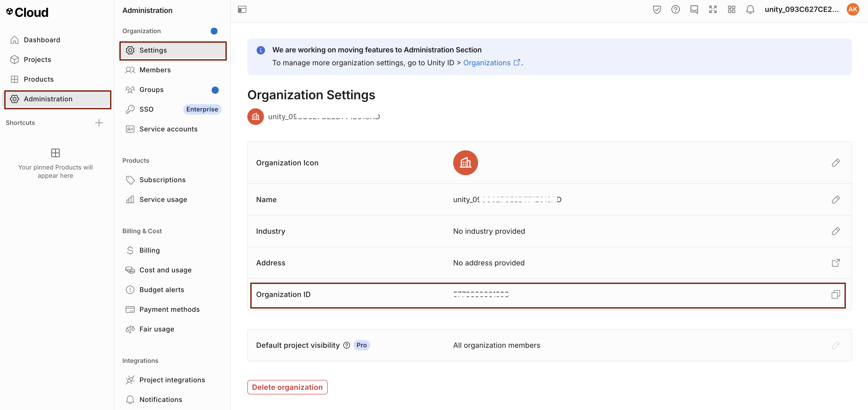Screen dimensions: 868x410
Task: Toggle the sidebar panel layout icon
Action: pyautogui.click(x=242, y=9)
